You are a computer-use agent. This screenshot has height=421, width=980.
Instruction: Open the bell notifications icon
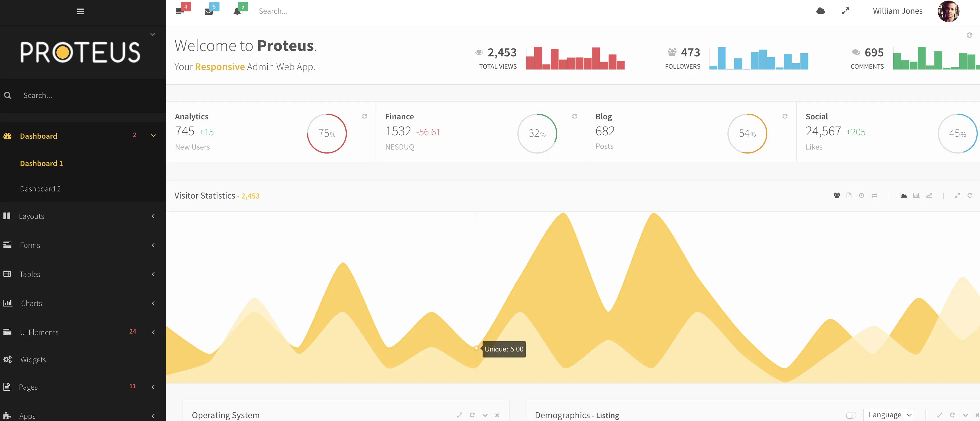(x=237, y=11)
